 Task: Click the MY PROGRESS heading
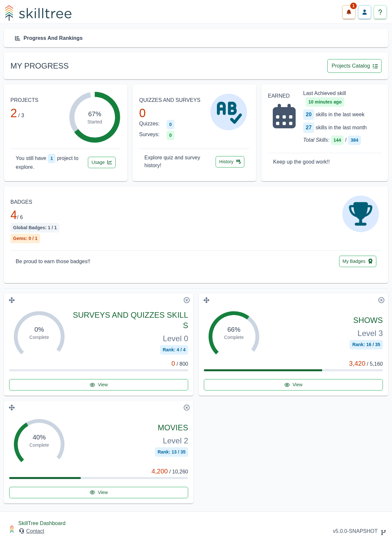click(x=40, y=66)
